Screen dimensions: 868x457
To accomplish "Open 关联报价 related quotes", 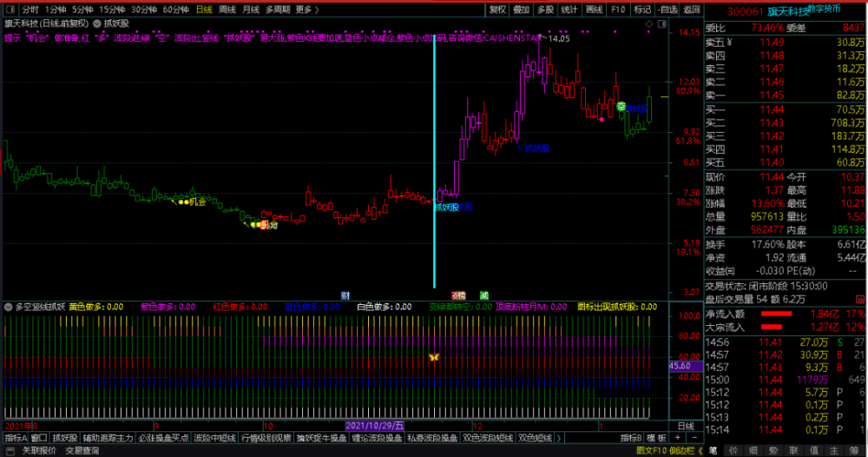I will 39,451.
